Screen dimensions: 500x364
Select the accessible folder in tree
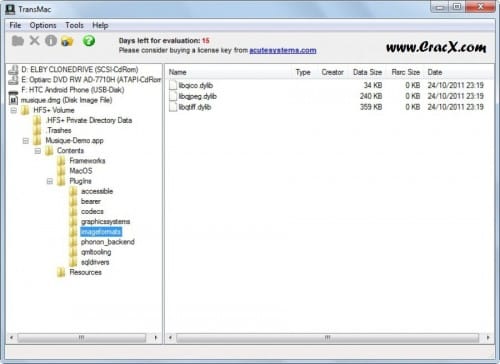tap(97, 191)
